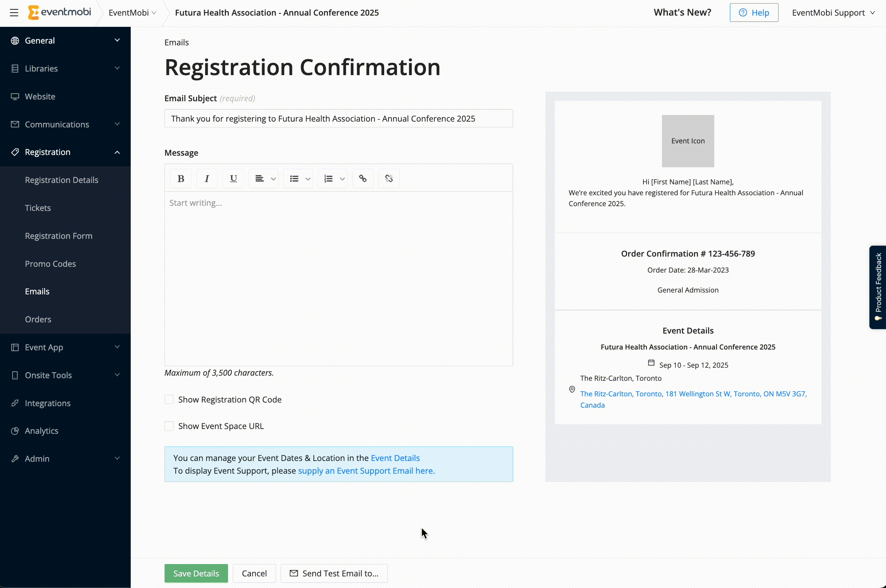Click the remove link (unlink) icon
Viewport: 886px width, 588px height.
pos(389,179)
